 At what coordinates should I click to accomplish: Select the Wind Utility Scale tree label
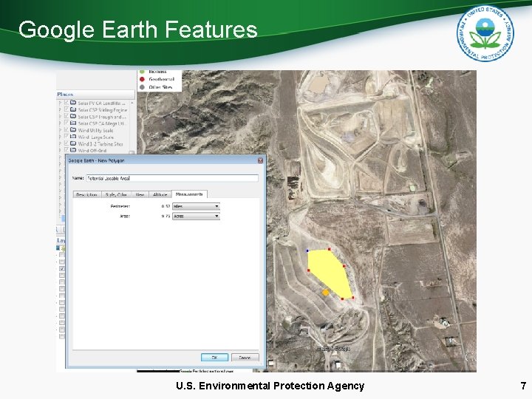[x=95, y=130]
